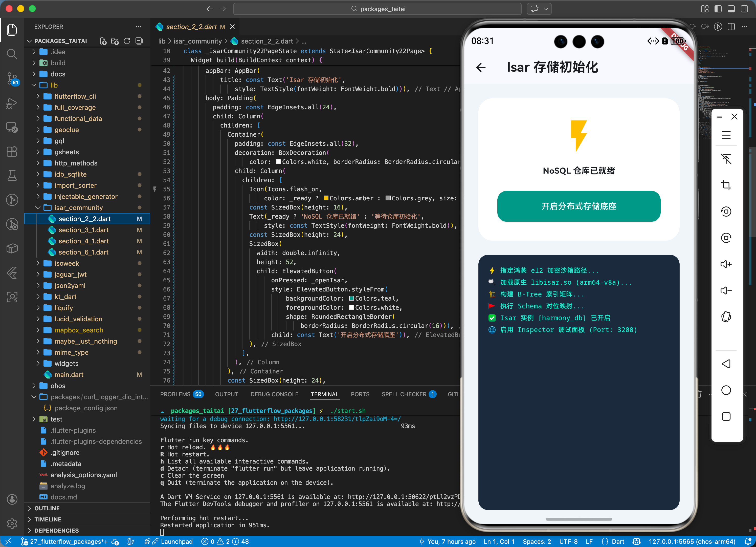Open the Extensions view icon
The height and width of the screenshot is (547, 756).
tap(12, 152)
